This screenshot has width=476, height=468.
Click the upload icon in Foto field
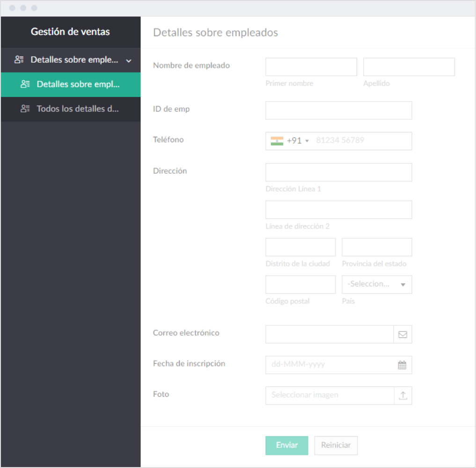tap(403, 395)
